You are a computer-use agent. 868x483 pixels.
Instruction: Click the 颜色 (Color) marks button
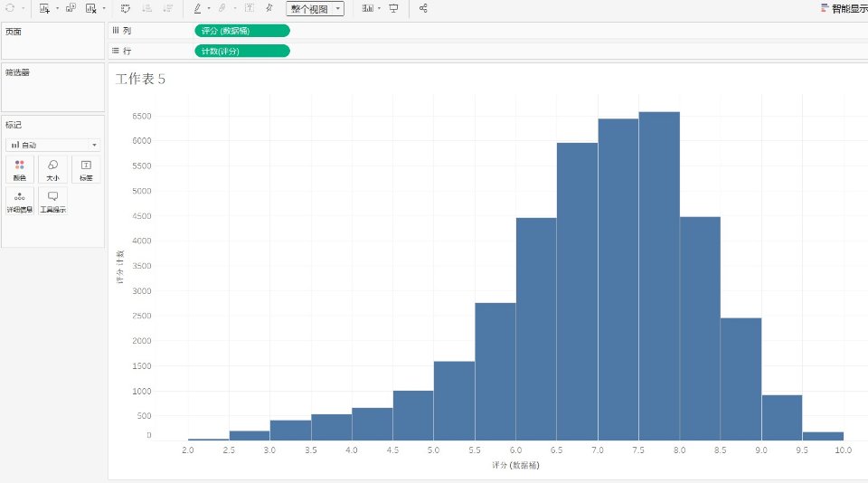pos(19,169)
